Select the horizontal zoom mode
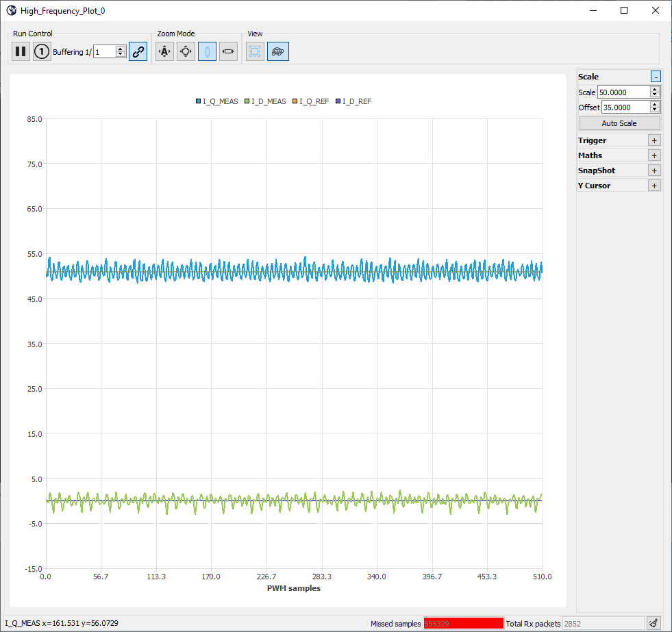Image resolution: width=672 pixels, height=632 pixels. pos(228,51)
